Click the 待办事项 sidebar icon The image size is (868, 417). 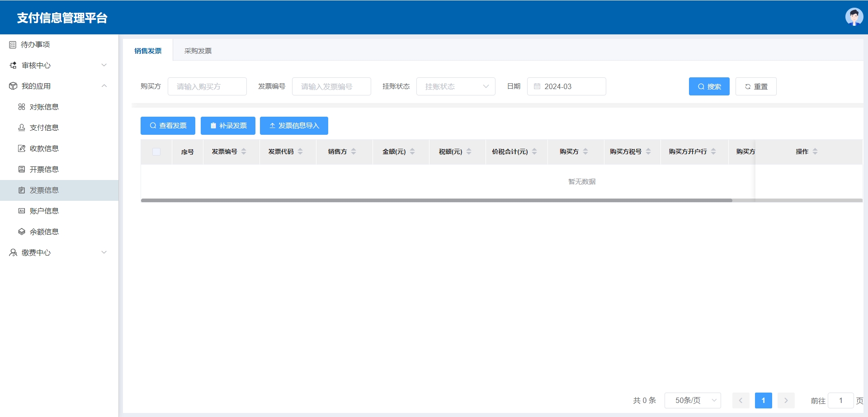13,45
